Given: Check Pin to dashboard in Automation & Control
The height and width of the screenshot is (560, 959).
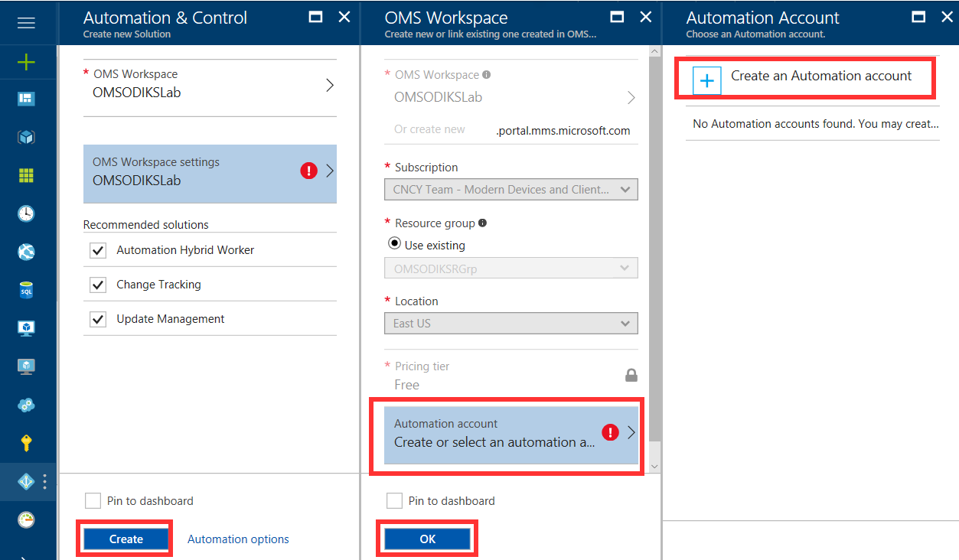Looking at the screenshot, I should pos(93,501).
